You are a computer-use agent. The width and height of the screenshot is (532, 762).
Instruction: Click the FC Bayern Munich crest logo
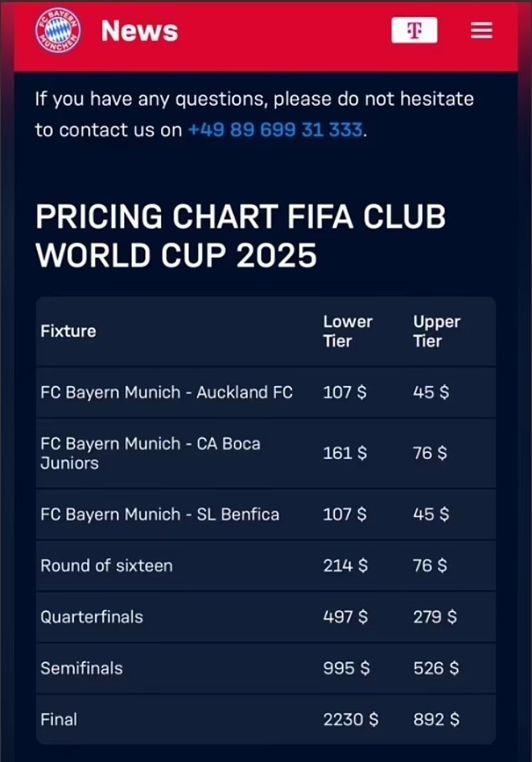click(58, 31)
